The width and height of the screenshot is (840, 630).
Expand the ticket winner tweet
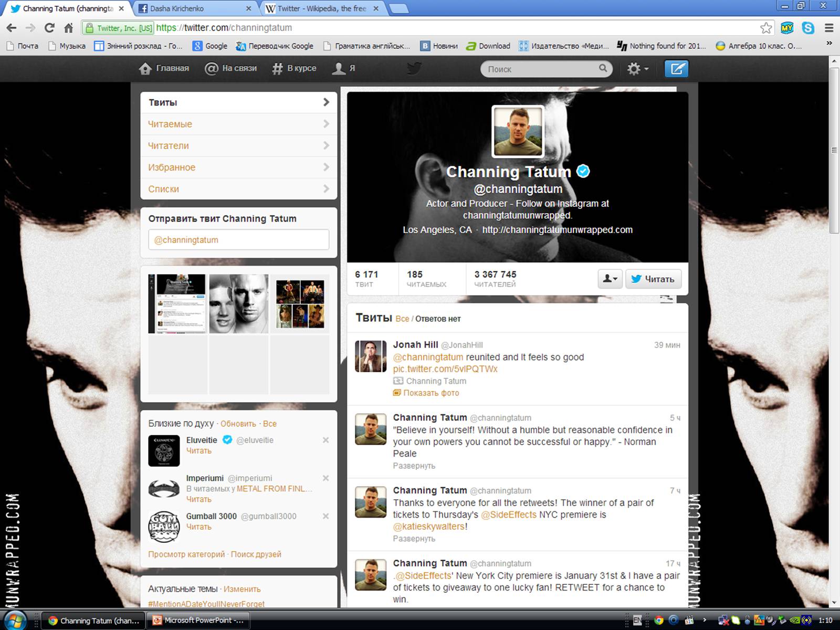[414, 539]
